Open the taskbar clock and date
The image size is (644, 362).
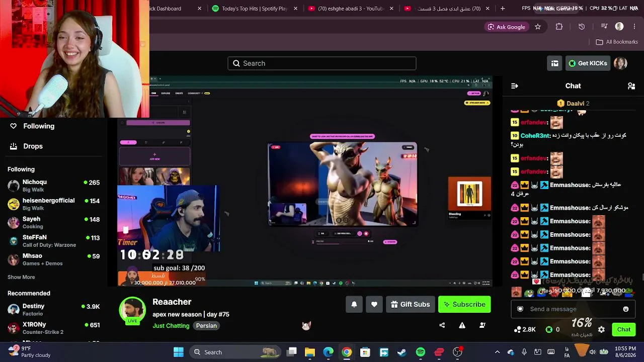coord(625,352)
